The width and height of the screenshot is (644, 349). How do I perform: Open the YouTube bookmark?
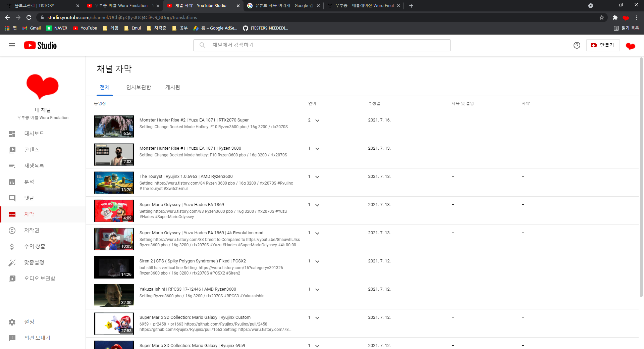[x=85, y=28]
